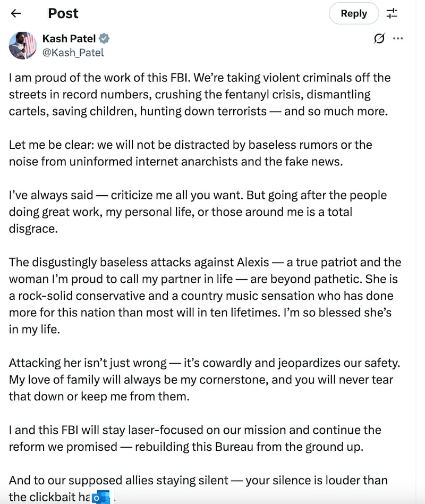The width and height of the screenshot is (425, 504).
Task: Go back using the left arrow
Action: click(16, 13)
